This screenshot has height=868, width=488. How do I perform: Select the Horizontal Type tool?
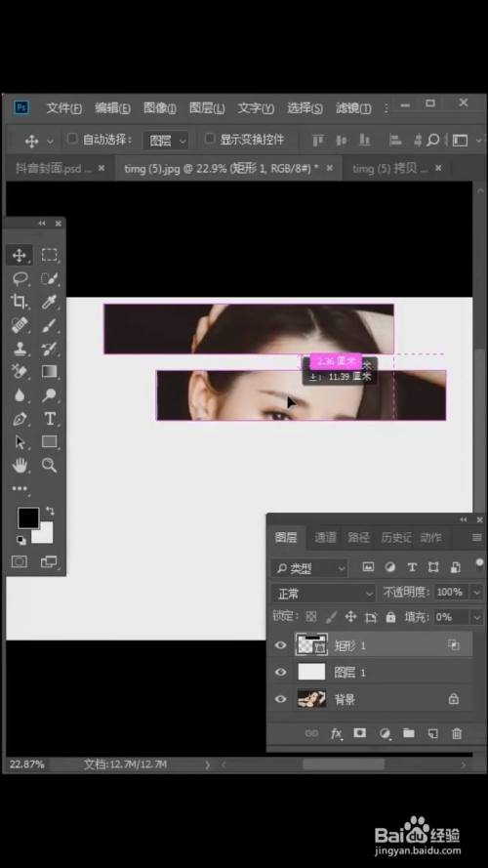(x=49, y=419)
